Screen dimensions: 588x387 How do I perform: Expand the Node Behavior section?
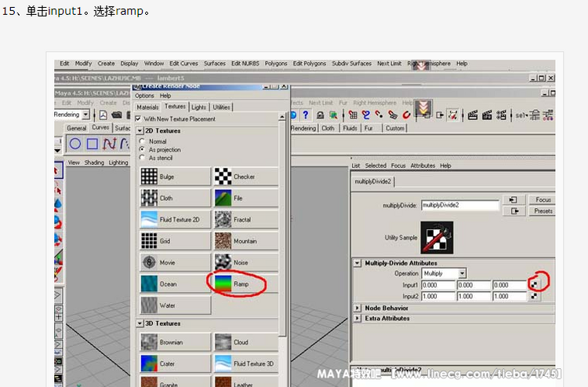coord(358,308)
